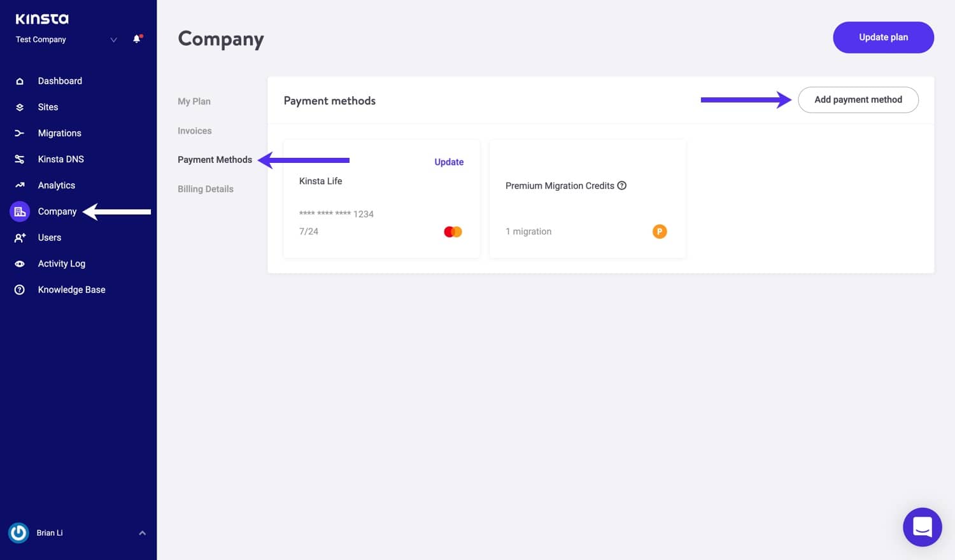Switch to the My Plan tab
This screenshot has width=955, height=560.
194,101
